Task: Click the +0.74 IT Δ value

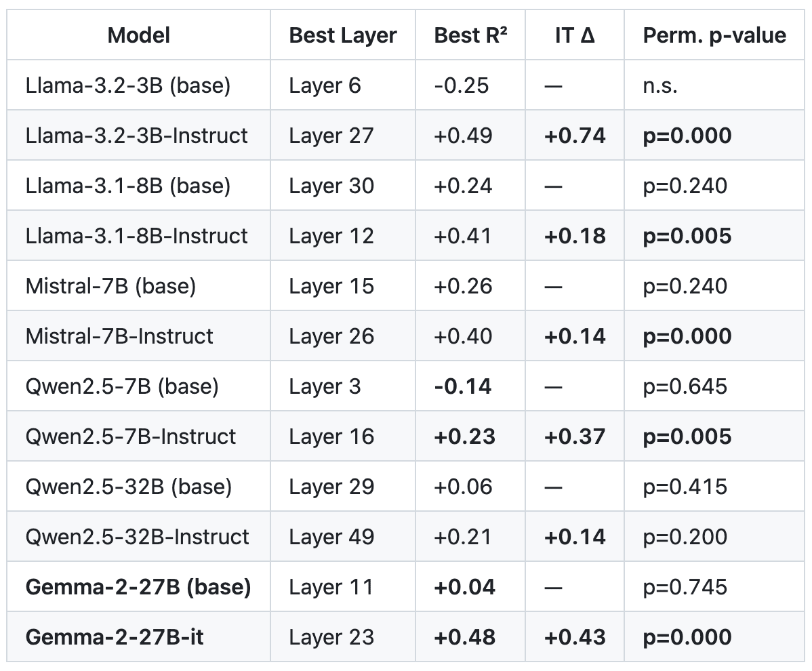Action: tap(575, 136)
